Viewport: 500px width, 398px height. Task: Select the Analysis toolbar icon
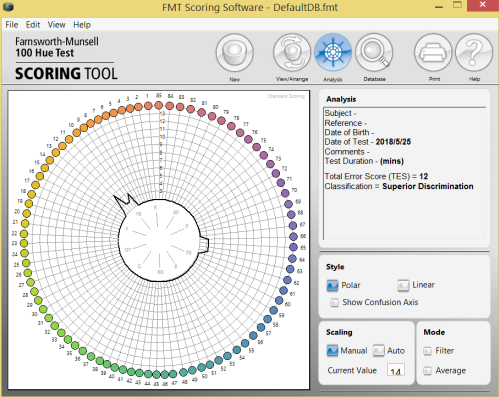tap(333, 53)
